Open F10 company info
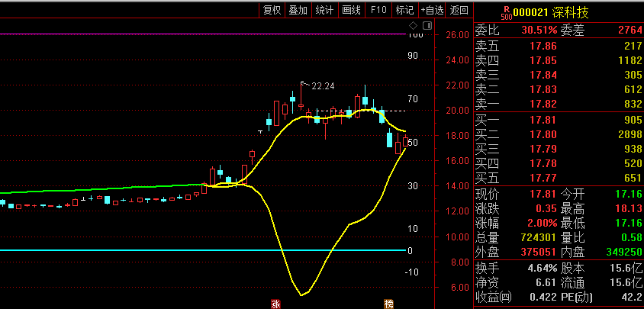 point(378,10)
